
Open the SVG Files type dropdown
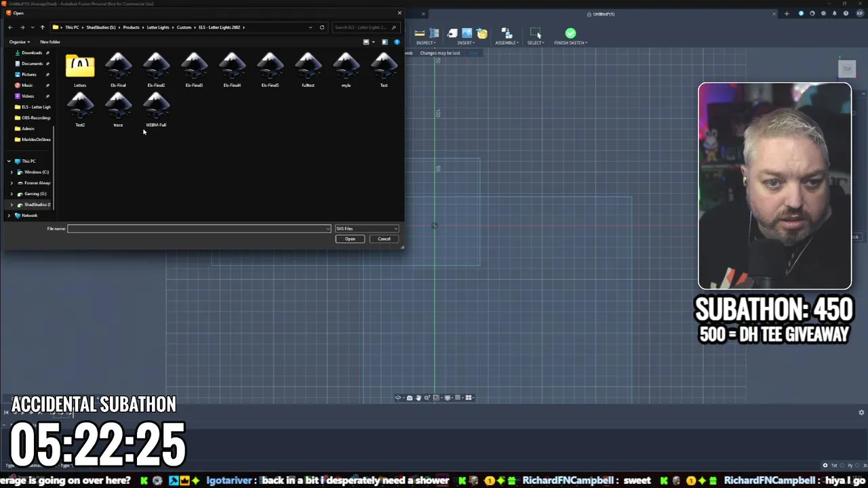(x=367, y=228)
